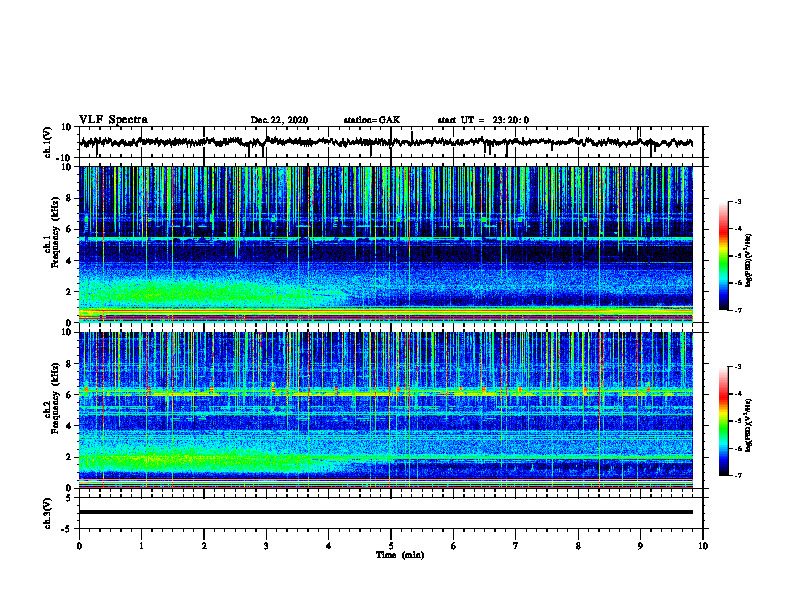This screenshot has height=612, width=792.
Task: Click the ch.2 color bar log(PSD) label
Action: [748, 425]
